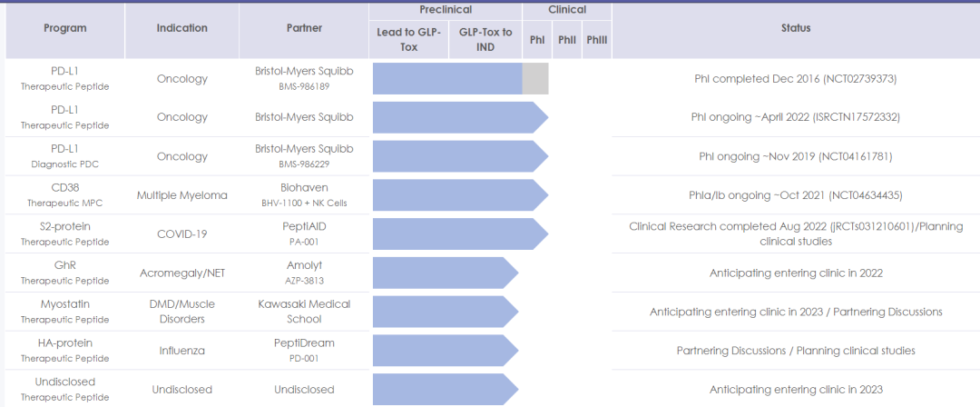This screenshot has width=980, height=407.
Task: Select the Influenza indication cell
Action: pos(181,351)
